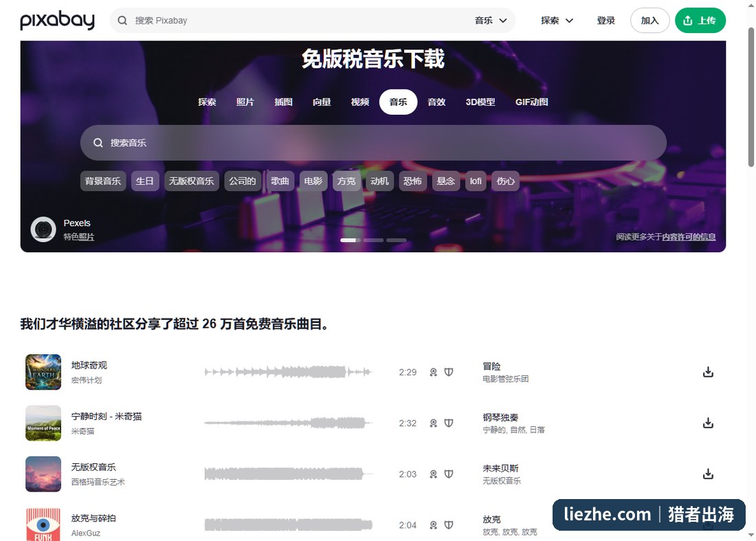Click the third carousel indicator dot
756x541 pixels.
397,240
